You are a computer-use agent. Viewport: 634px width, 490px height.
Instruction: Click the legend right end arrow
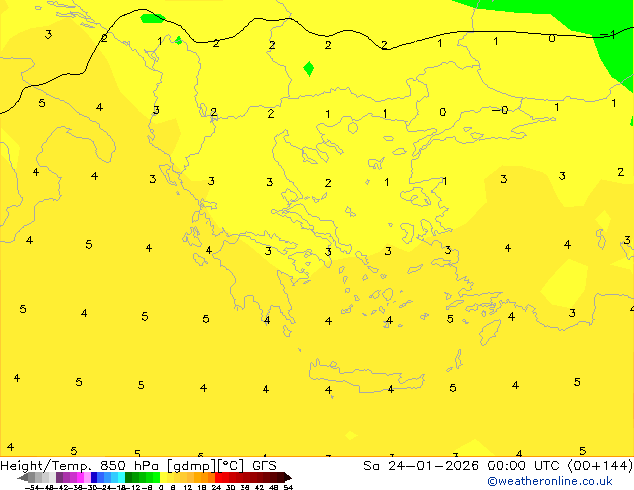coord(287,478)
